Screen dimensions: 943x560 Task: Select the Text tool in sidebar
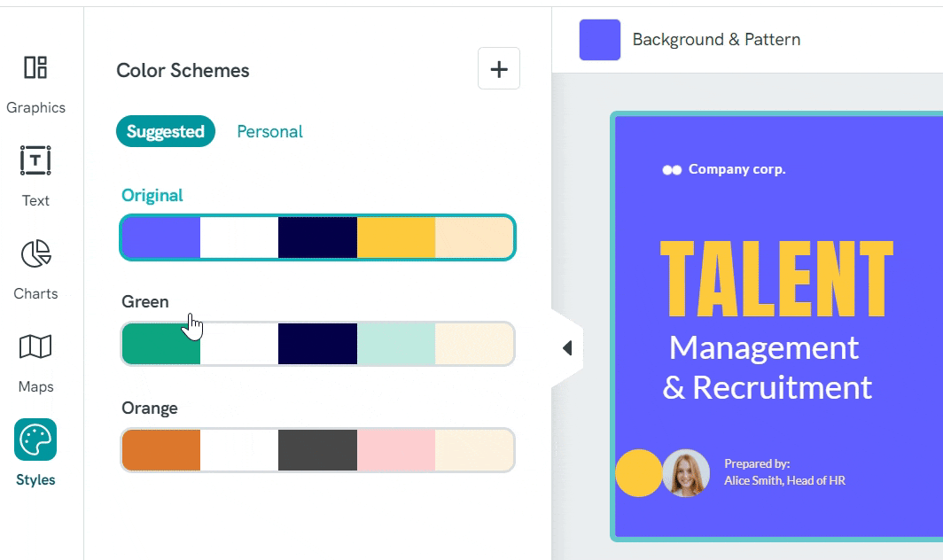[x=35, y=173]
